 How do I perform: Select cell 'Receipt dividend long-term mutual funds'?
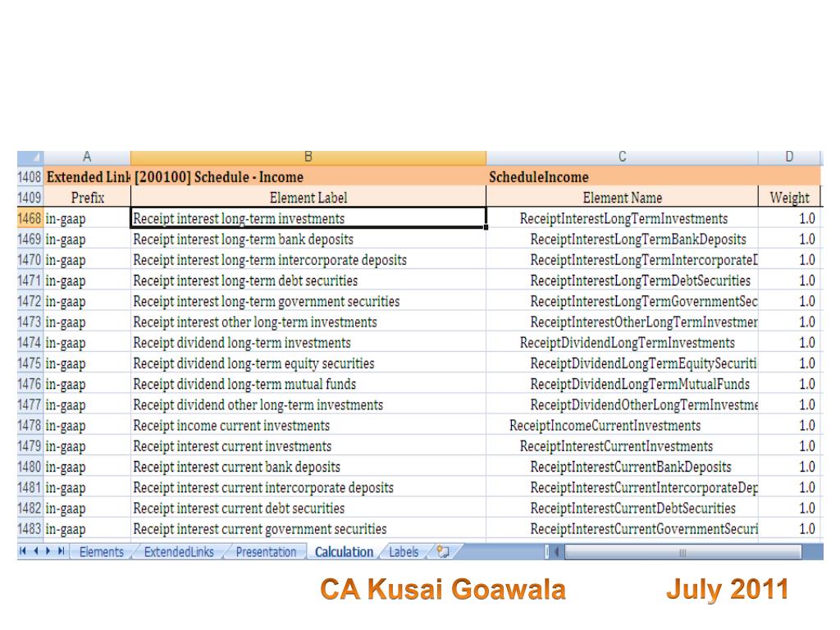click(308, 384)
